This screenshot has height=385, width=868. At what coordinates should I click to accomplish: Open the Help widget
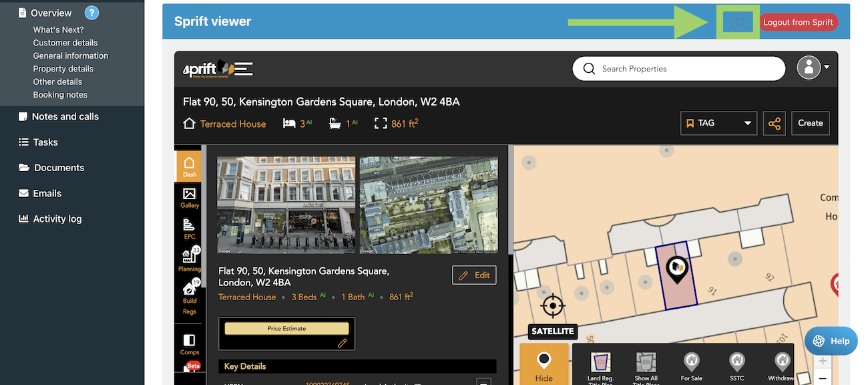[831, 341]
